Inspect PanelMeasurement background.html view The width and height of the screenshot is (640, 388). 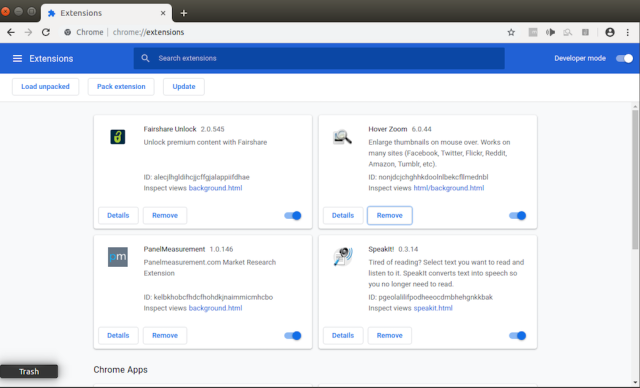tap(215, 308)
